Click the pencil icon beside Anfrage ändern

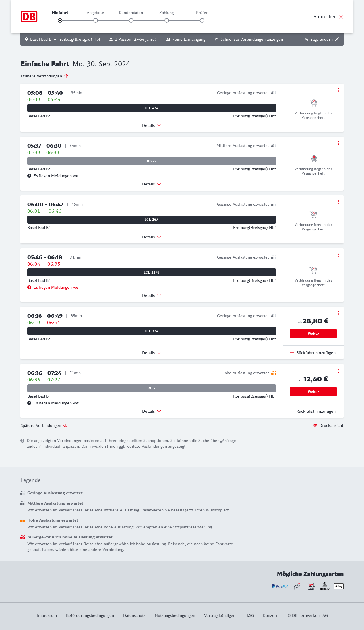pos(337,39)
